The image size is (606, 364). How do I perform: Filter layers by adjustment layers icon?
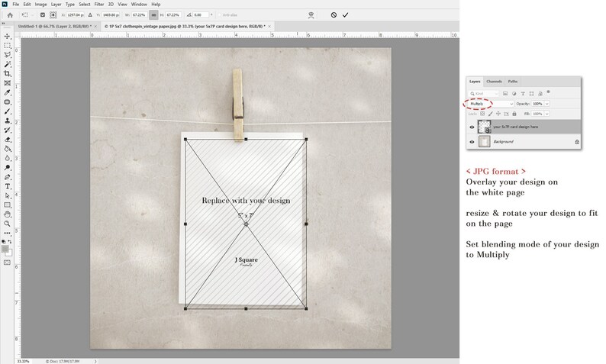coord(514,94)
